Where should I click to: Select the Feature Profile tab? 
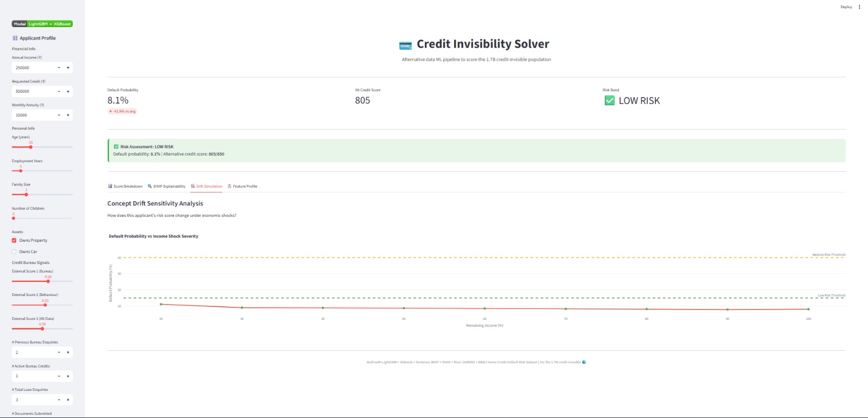242,186
